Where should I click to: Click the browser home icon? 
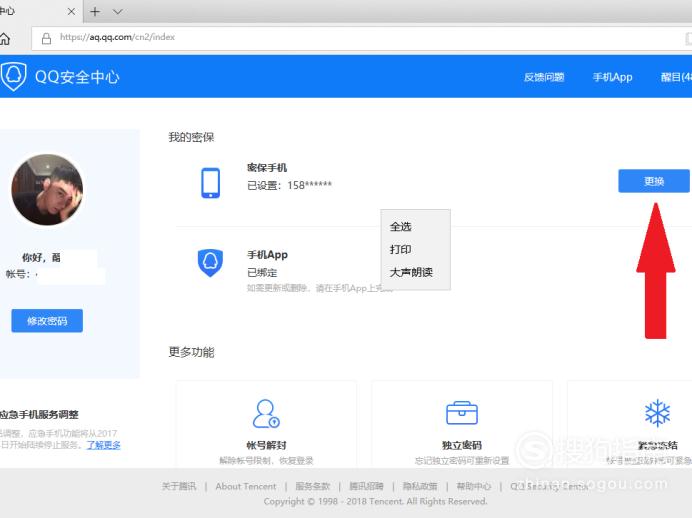[5, 39]
